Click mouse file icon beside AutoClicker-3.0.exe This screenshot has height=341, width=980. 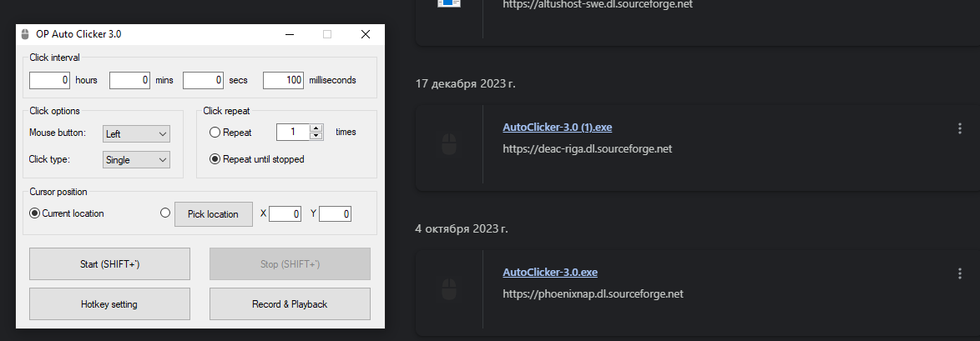click(449, 289)
